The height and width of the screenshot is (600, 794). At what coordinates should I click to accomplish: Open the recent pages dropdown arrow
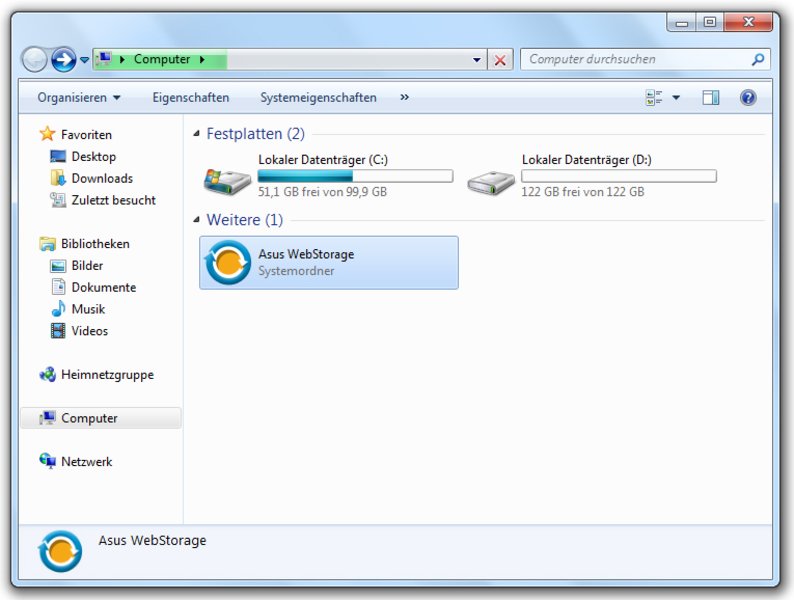[x=85, y=60]
